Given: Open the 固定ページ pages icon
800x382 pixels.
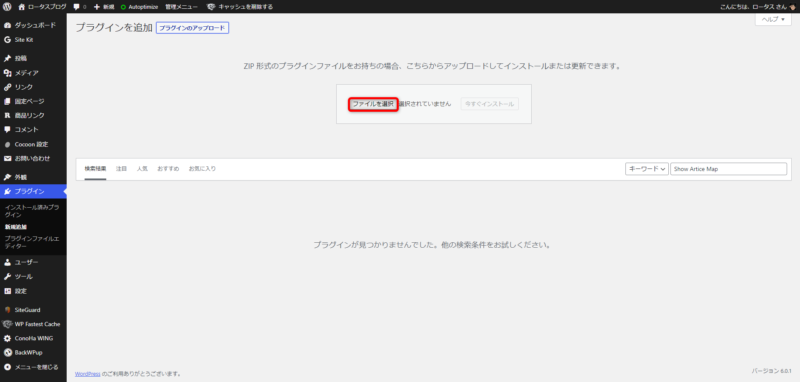Looking at the screenshot, I should 7,101.
